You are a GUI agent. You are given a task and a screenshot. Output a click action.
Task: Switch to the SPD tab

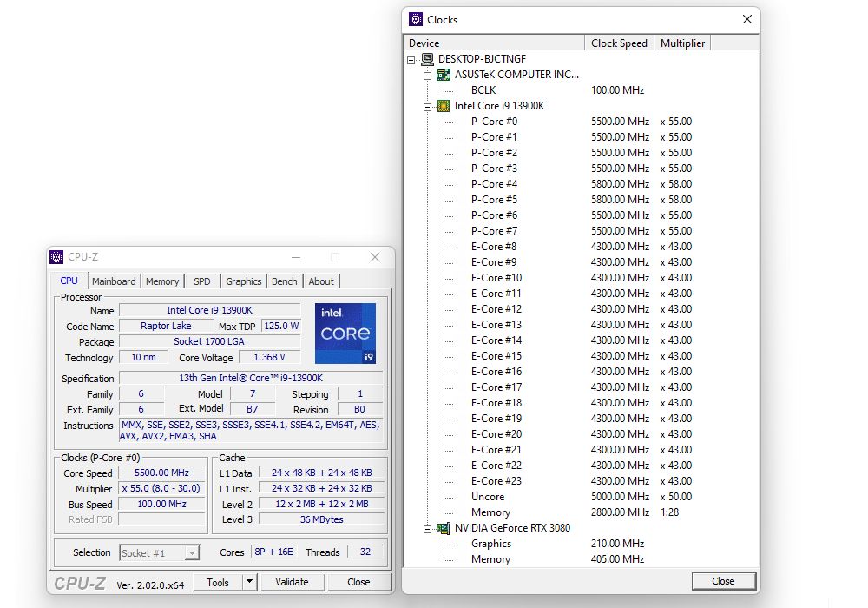click(x=202, y=281)
